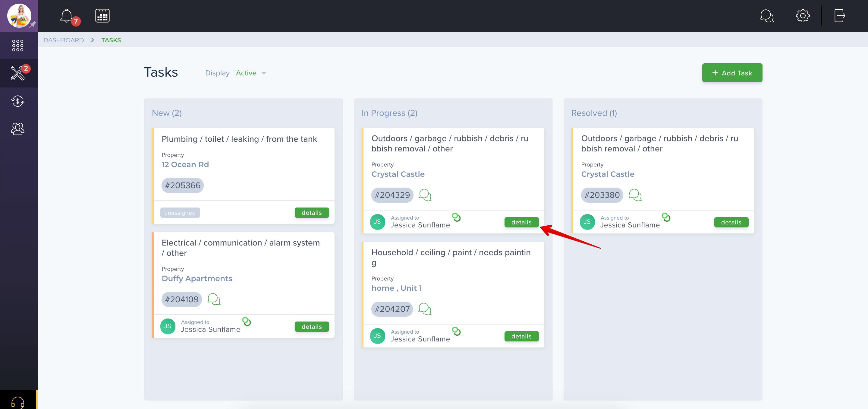Image resolution: width=868 pixels, height=409 pixels.
Task: Open Crystal Castle link on task #203380
Action: coord(608,174)
